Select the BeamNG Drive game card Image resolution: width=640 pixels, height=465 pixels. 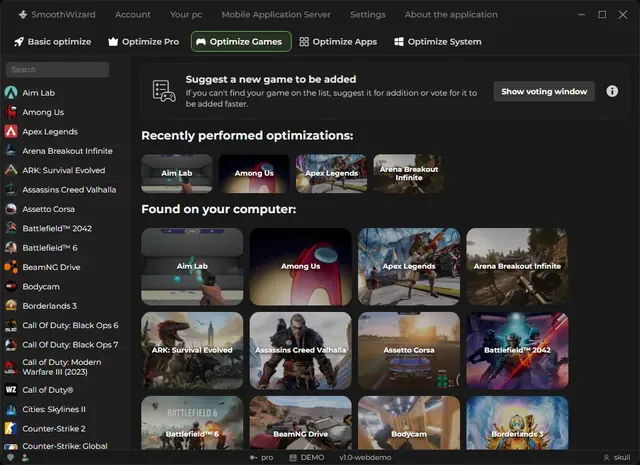300,423
